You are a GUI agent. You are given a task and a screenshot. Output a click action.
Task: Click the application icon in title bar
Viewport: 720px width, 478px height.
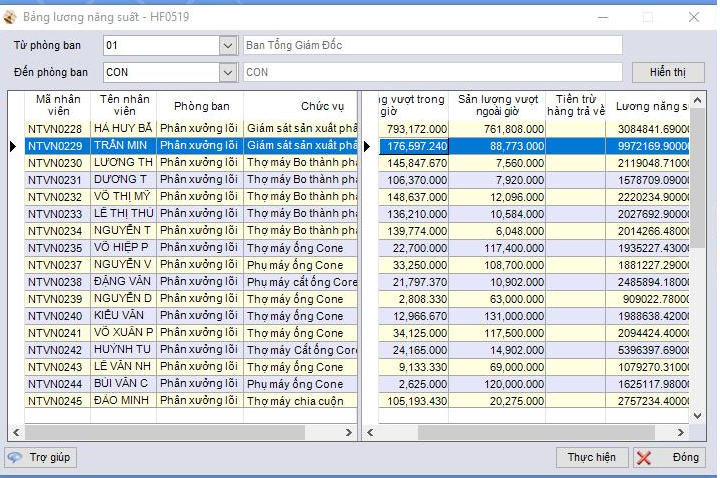point(10,17)
